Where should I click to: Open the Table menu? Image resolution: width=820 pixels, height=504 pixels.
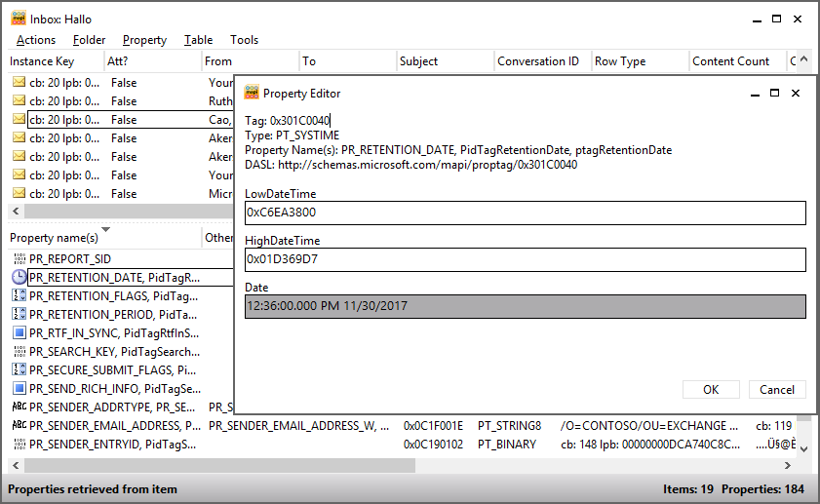(x=198, y=40)
